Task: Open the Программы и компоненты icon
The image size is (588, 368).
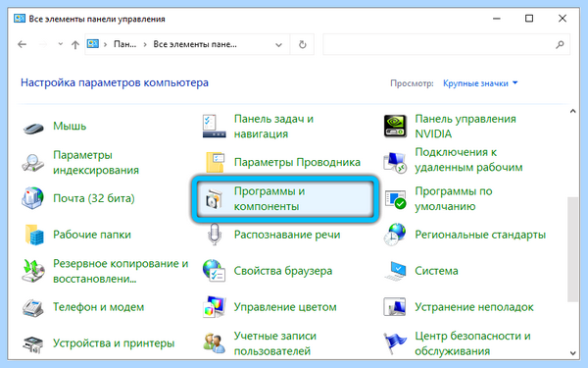Action: coord(214,199)
